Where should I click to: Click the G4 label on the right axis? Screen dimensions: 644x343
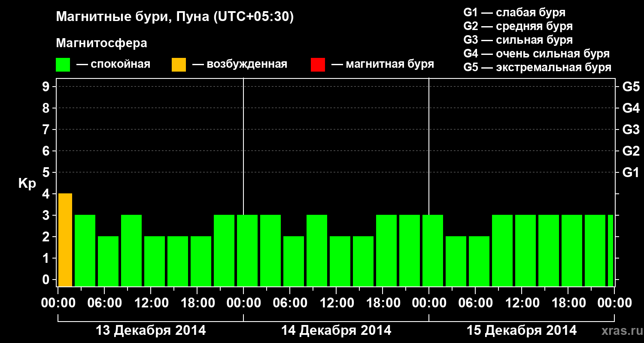click(631, 108)
